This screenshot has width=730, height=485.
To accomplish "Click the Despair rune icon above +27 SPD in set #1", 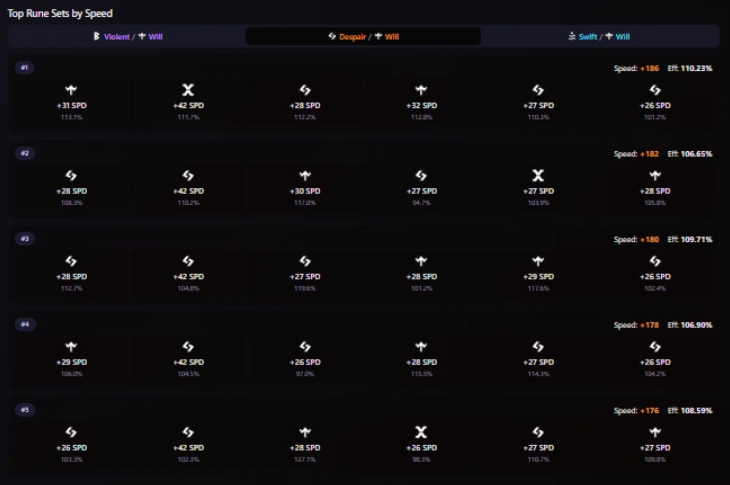I will [538, 90].
